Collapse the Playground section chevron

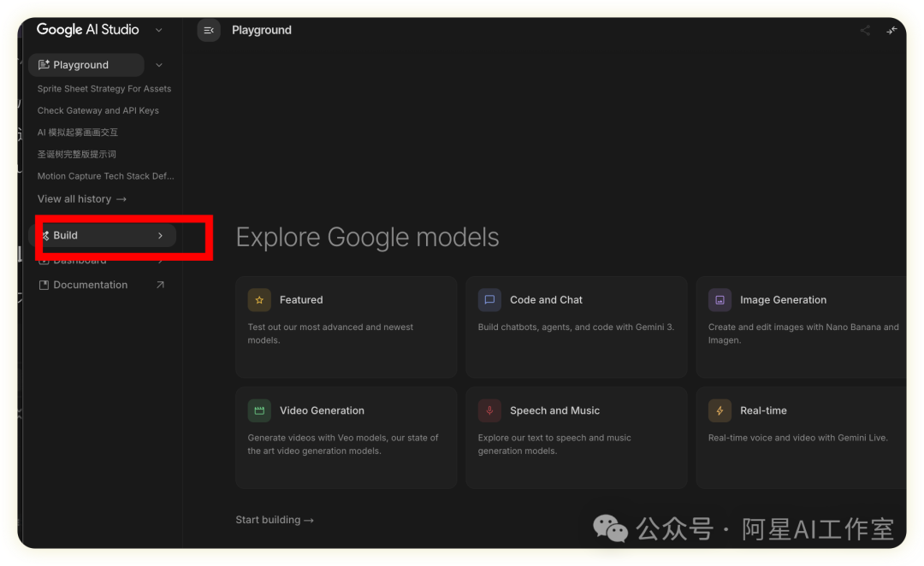coord(159,65)
